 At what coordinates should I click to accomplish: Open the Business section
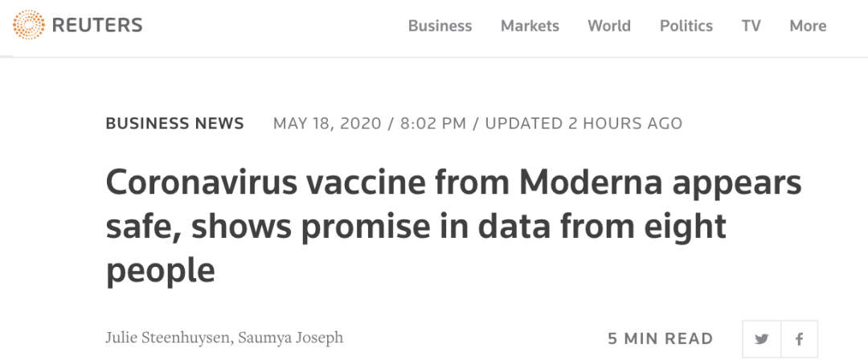point(440,26)
